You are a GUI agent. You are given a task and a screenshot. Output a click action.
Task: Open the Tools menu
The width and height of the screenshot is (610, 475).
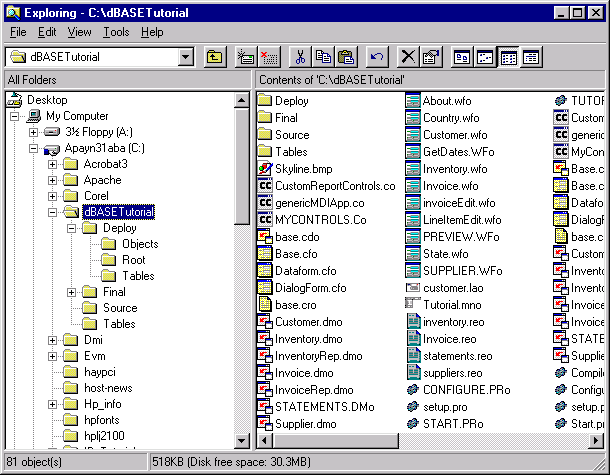[116, 32]
